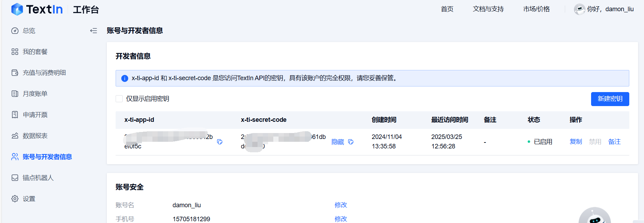
Task: Copy the x-ti-app-id with copy icon
Action: pyautogui.click(x=220, y=142)
